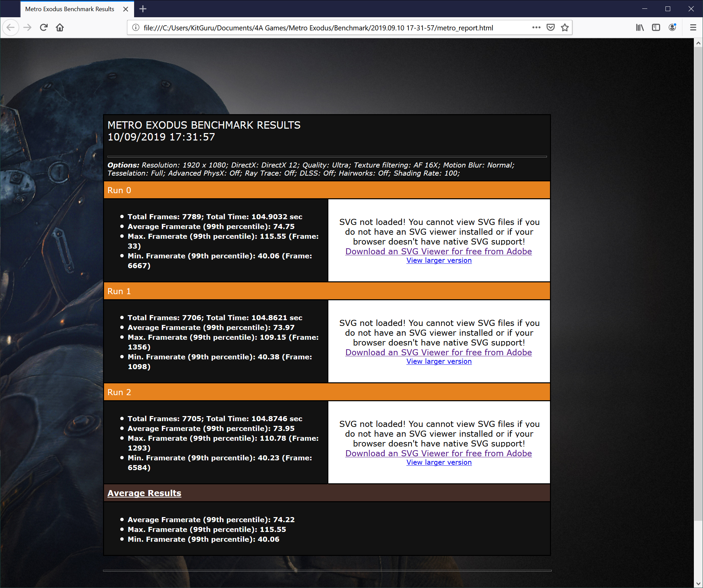
Task: Open Run 0 Download SVG Viewer link
Action: tap(438, 251)
